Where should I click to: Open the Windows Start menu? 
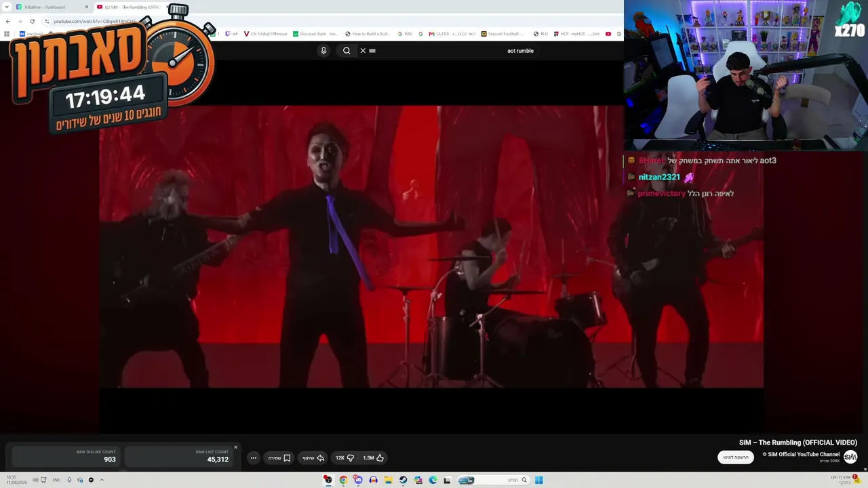point(539,481)
